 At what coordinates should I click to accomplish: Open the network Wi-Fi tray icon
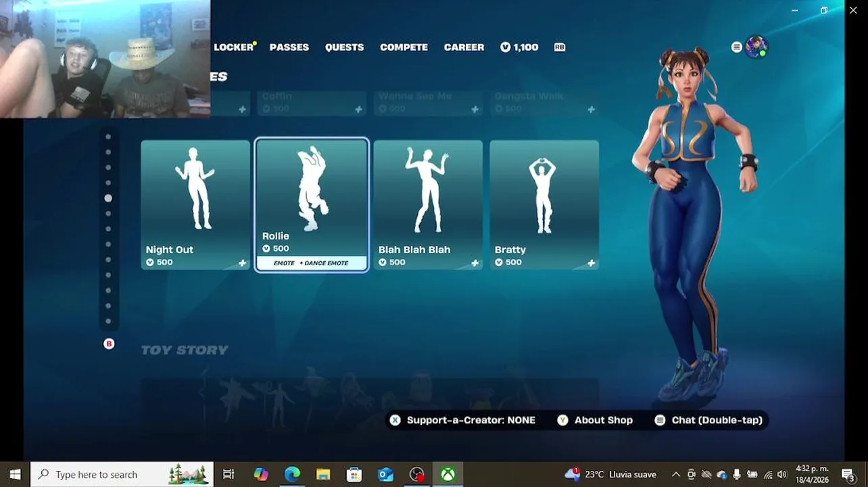click(767, 475)
